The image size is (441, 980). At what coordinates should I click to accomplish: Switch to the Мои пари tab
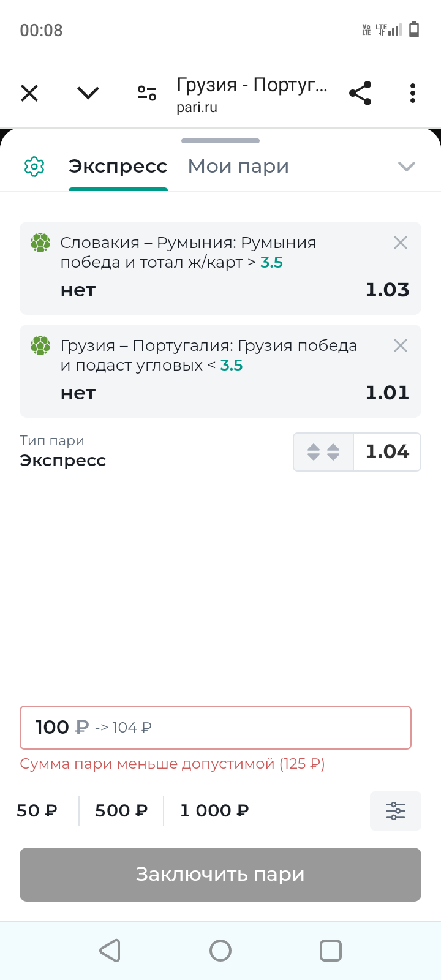coord(238,167)
